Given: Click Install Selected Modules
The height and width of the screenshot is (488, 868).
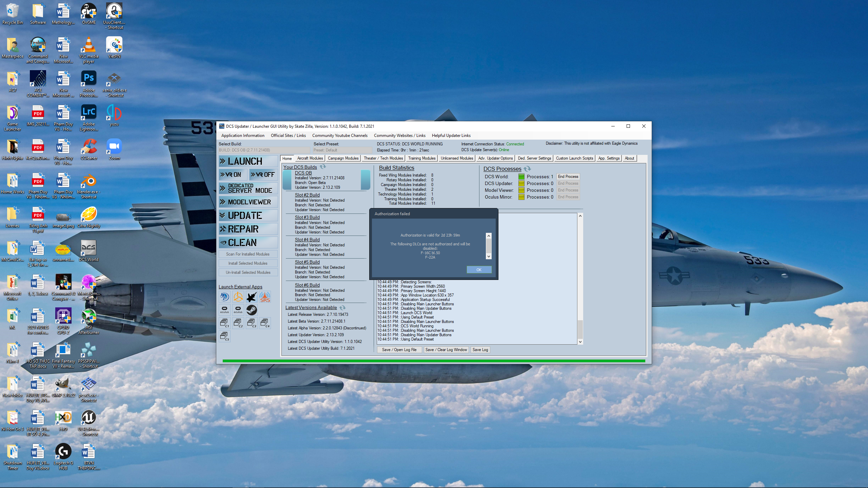Looking at the screenshot, I should point(248,263).
